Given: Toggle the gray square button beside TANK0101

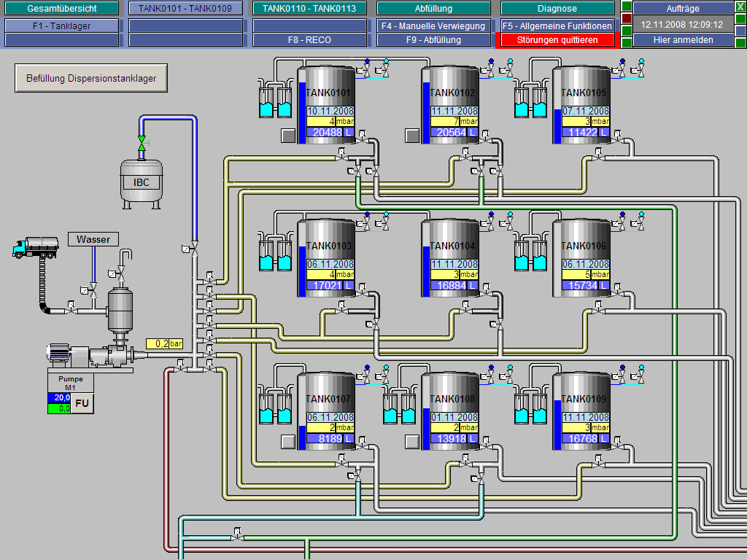Looking at the screenshot, I should pos(288,136).
